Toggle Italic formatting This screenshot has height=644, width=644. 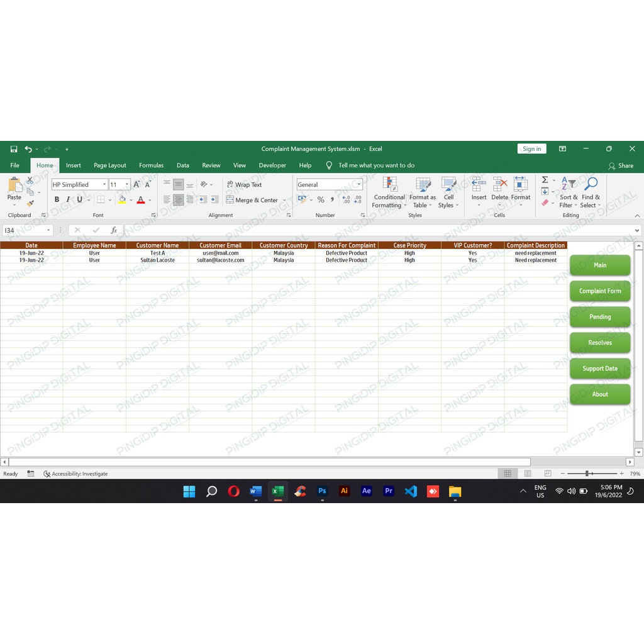(x=68, y=200)
